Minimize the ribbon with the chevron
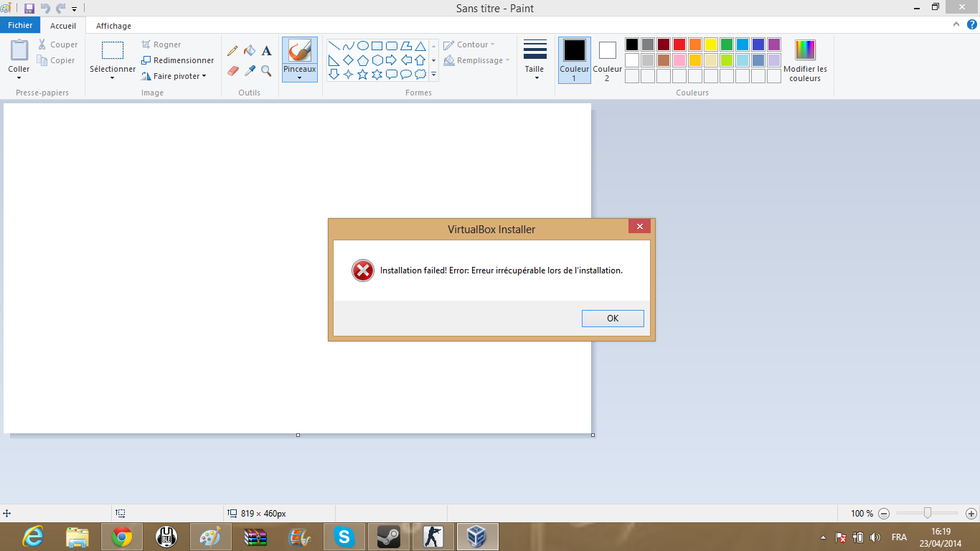 [956, 24]
